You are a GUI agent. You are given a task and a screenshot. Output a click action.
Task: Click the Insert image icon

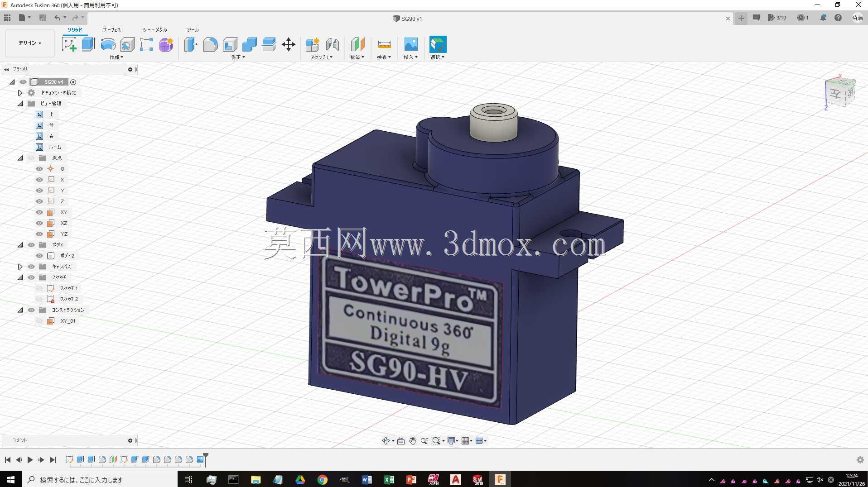(410, 44)
